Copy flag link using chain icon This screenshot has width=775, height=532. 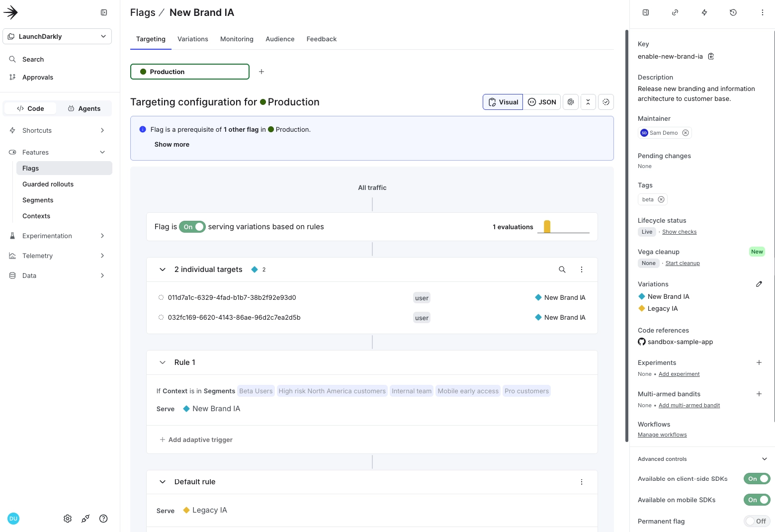click(x=675, y=12)
